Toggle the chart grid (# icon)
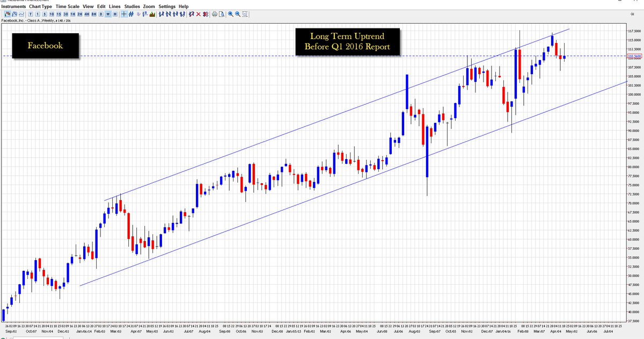Viewport: 644px width, 339px height. (131, 14)
